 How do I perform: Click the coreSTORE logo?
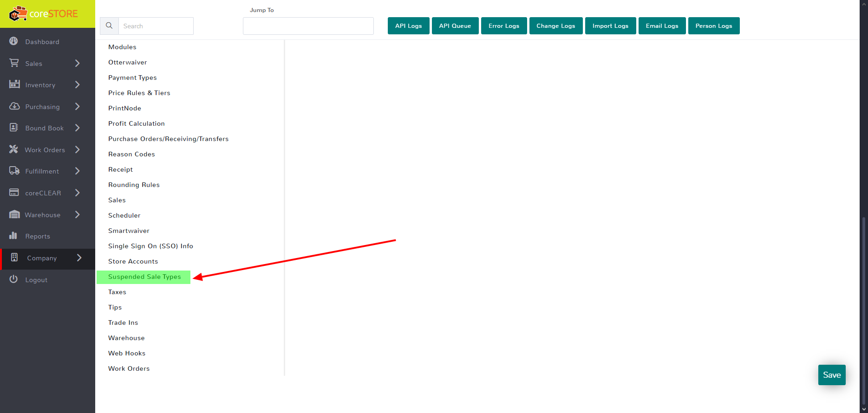point(44,14)
